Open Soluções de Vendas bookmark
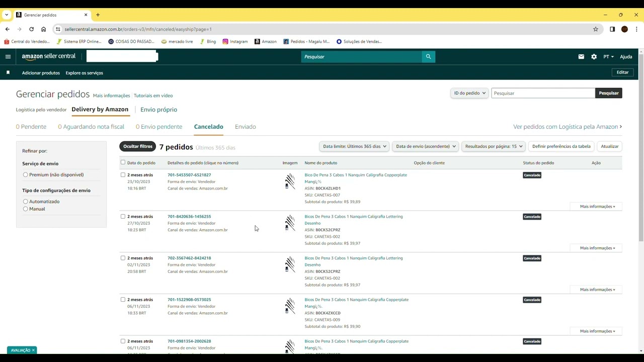This screenshot has width=644, height=362. [x=359, y=41]
